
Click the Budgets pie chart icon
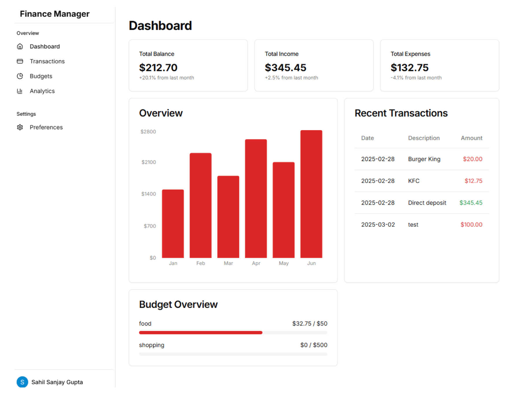[20, 76]
